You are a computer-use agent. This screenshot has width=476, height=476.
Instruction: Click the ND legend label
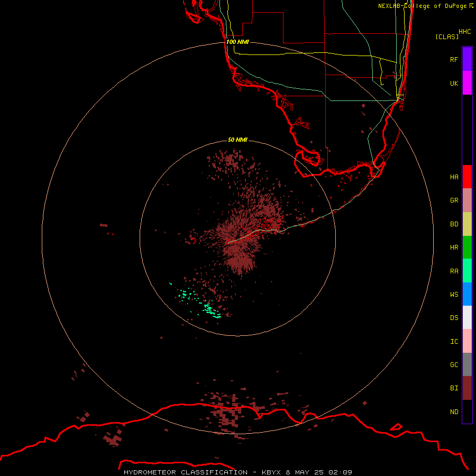coord(454,412)
